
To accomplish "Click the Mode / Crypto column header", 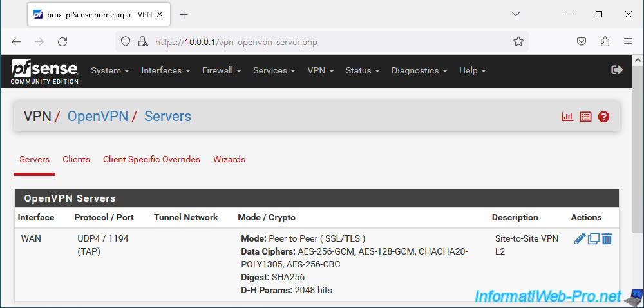I will (267, 217).
